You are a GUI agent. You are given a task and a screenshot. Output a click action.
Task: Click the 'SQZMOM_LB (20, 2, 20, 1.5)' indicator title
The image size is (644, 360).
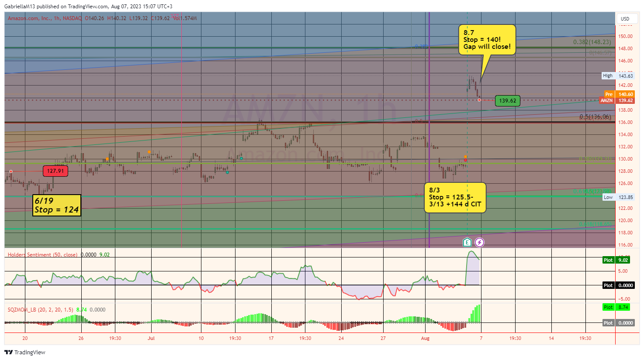[x=41, y=310]
